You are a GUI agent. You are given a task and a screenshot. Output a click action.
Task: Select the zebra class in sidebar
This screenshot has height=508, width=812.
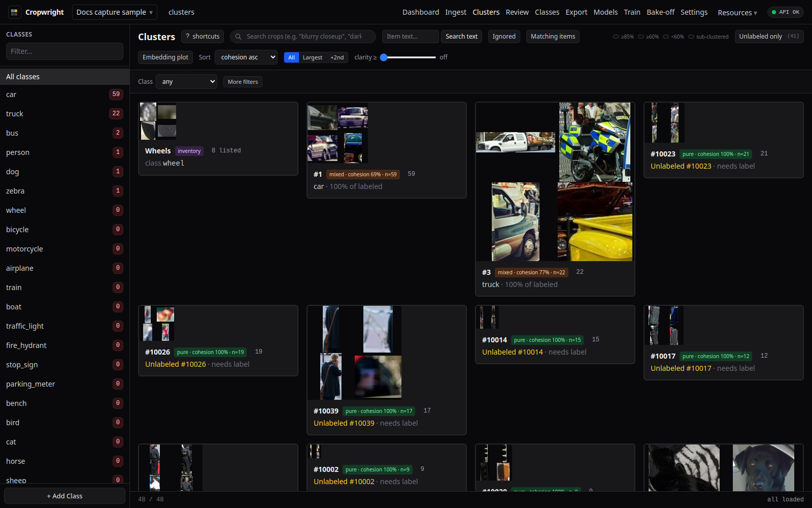pyautogui.click(x=64, y=191)
